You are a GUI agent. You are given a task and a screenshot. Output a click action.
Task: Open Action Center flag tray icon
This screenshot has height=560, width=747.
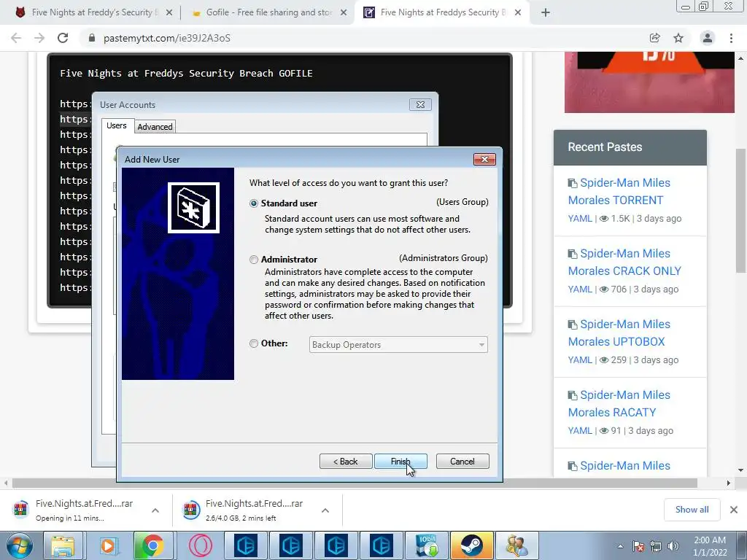tap(638, 546)
